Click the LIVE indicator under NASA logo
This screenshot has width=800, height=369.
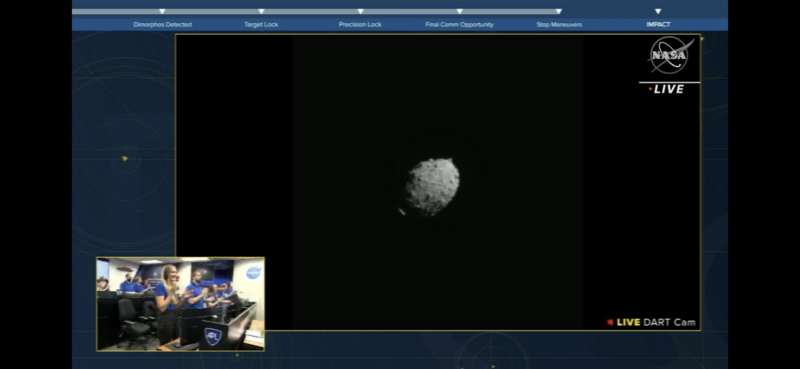666,89
